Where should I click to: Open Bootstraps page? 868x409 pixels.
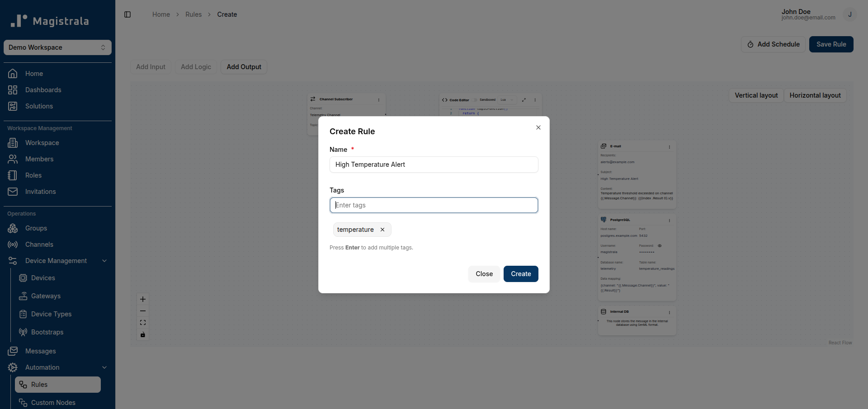58,332
